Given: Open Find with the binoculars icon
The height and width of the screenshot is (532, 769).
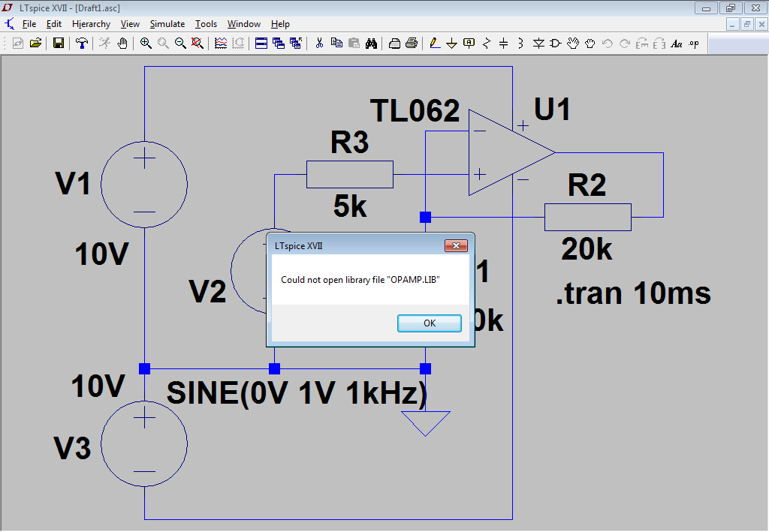Looking at the screenshot, I should pyautogui.click(x=371, y=44).
